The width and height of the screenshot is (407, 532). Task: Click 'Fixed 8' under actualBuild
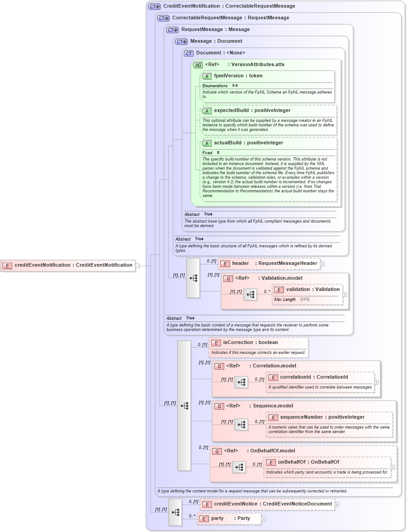pyautogui.click(x=211, y=153)
